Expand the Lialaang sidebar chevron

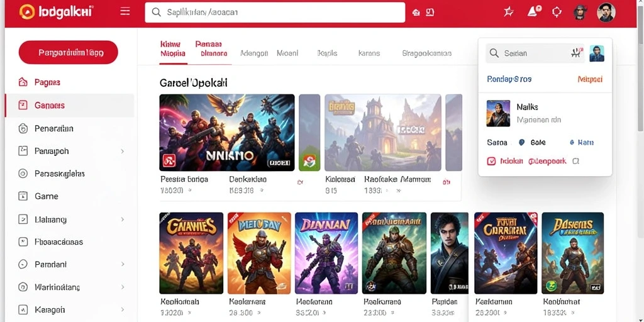click(123, 219)
